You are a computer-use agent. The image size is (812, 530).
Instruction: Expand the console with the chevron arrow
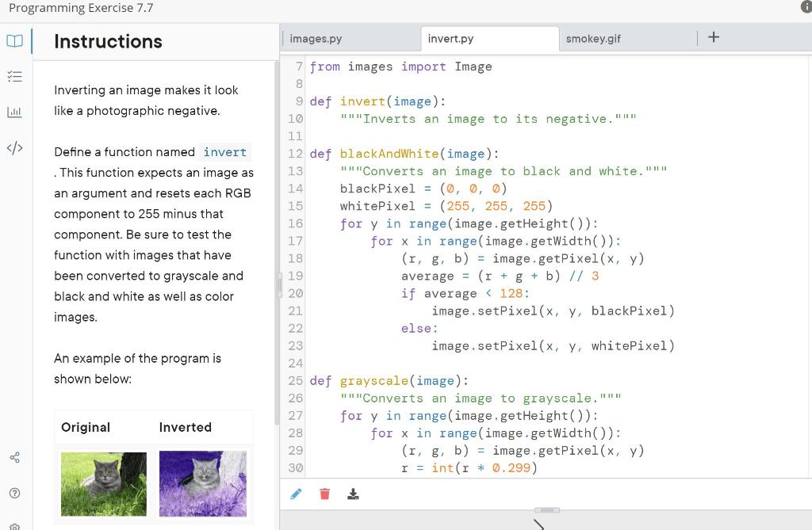pyautogui.click(x=539, y=523)
